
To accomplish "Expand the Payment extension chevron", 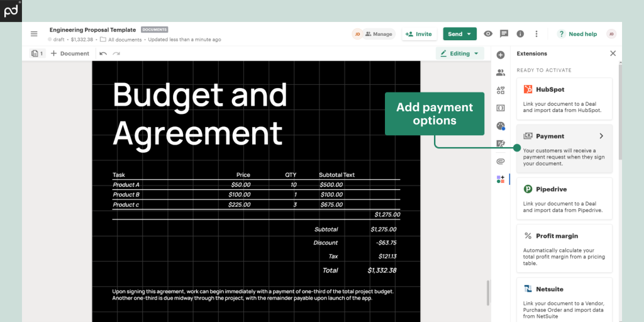I will (601, 136).
